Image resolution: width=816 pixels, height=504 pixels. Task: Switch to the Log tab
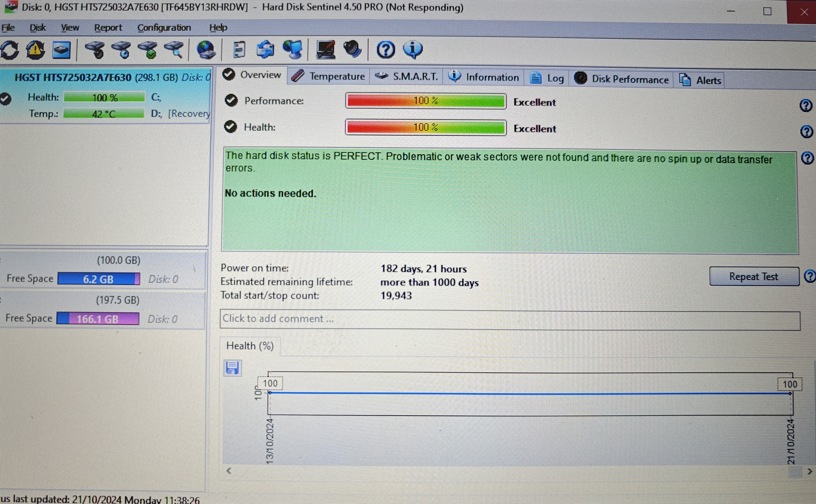(547, 78)
